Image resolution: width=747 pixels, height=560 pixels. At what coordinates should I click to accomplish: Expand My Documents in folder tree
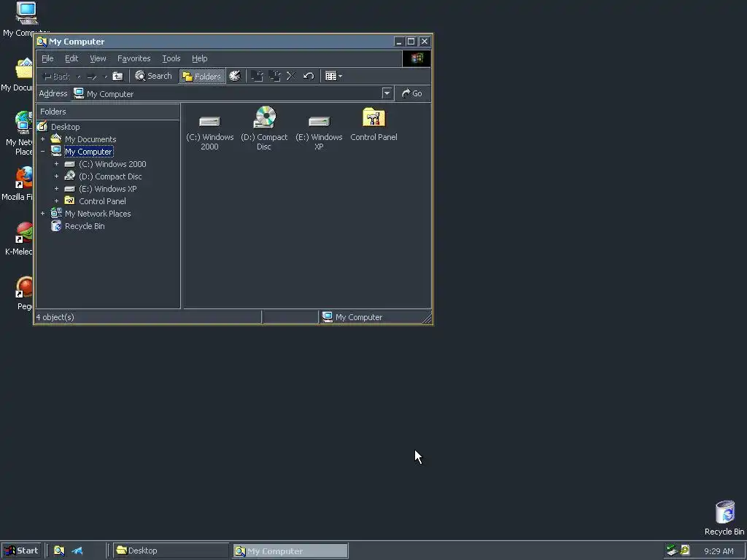tap(43, 139)
